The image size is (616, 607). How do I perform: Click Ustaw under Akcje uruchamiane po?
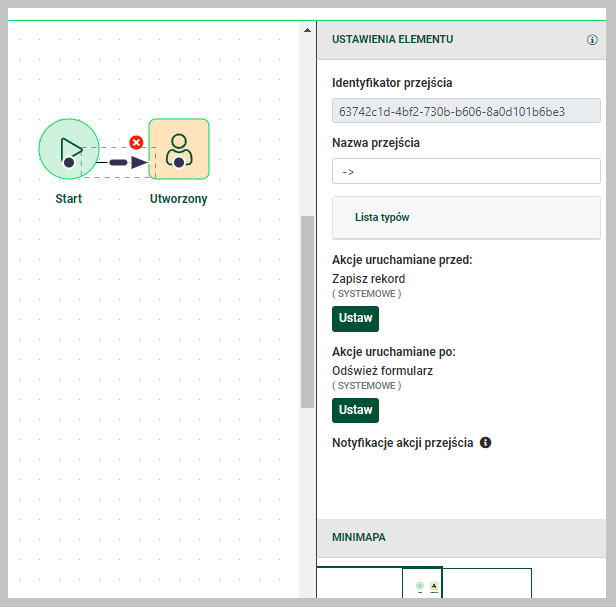tap(355, 410)
